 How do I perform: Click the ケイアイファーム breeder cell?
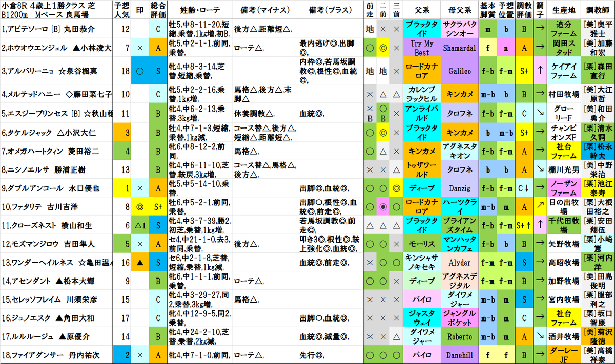coord(563,71)
